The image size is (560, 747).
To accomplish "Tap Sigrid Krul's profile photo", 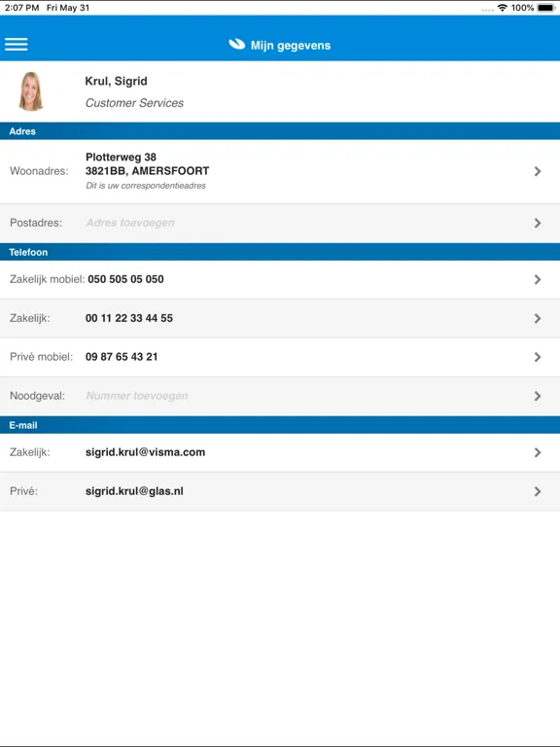I will click(31, 91).
